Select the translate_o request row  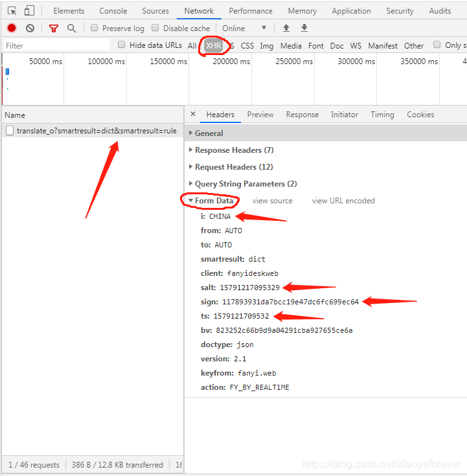[x=93, y=131]
